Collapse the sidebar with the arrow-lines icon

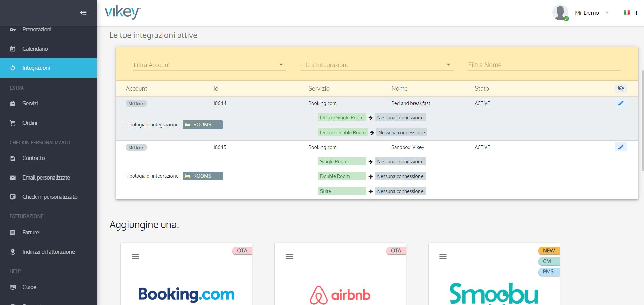[x=83, y=13]
